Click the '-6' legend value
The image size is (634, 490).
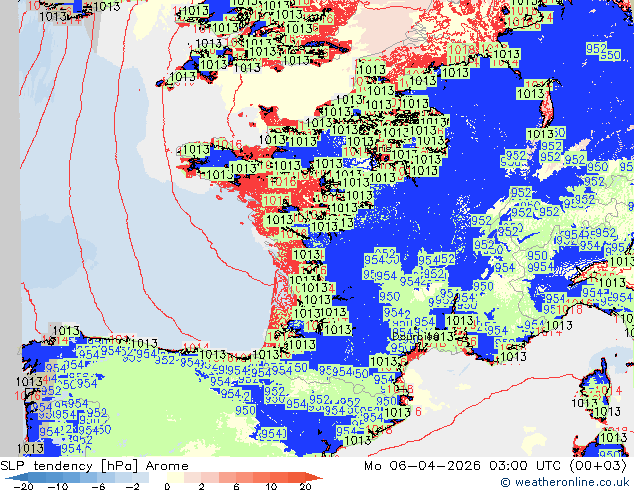click(x=99, y=486)
